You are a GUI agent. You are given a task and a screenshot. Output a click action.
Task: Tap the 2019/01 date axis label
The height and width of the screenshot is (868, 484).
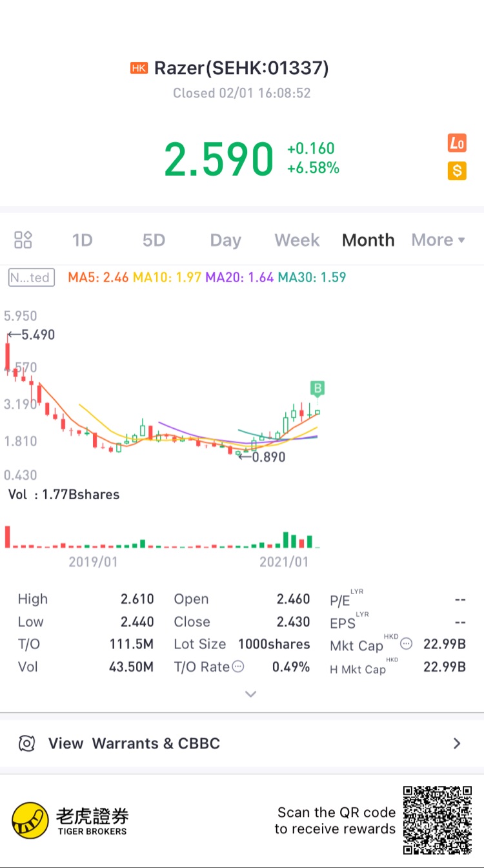coord(93,562)
